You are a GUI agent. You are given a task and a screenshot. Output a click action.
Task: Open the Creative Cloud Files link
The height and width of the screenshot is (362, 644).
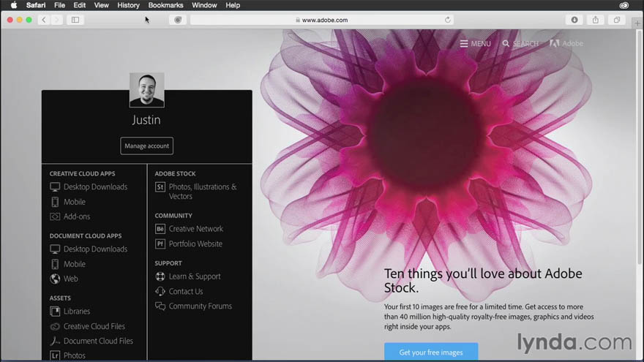click(x=94, y=326)
